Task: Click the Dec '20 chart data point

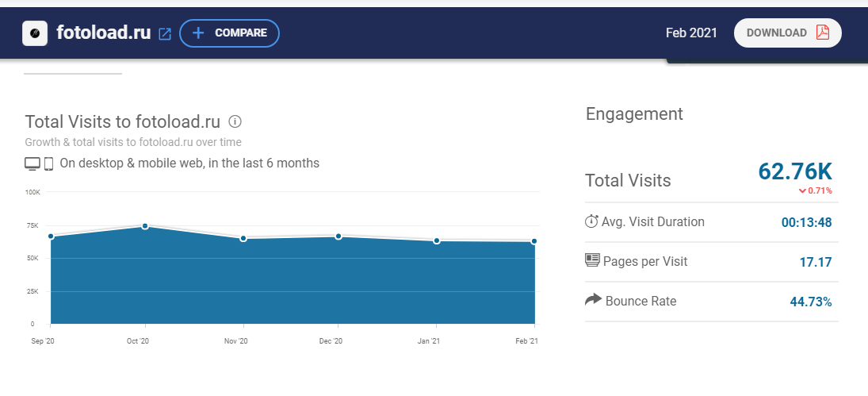Action: tap(338, 236)
